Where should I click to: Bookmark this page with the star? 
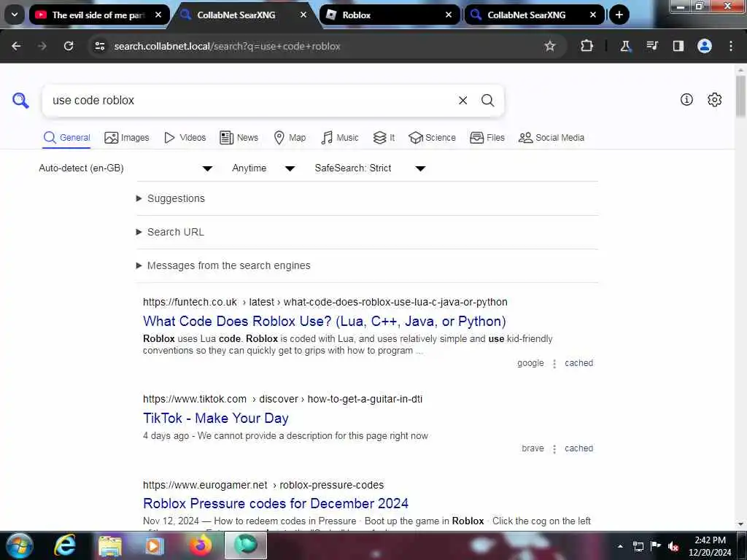click(x=550, y=46)
